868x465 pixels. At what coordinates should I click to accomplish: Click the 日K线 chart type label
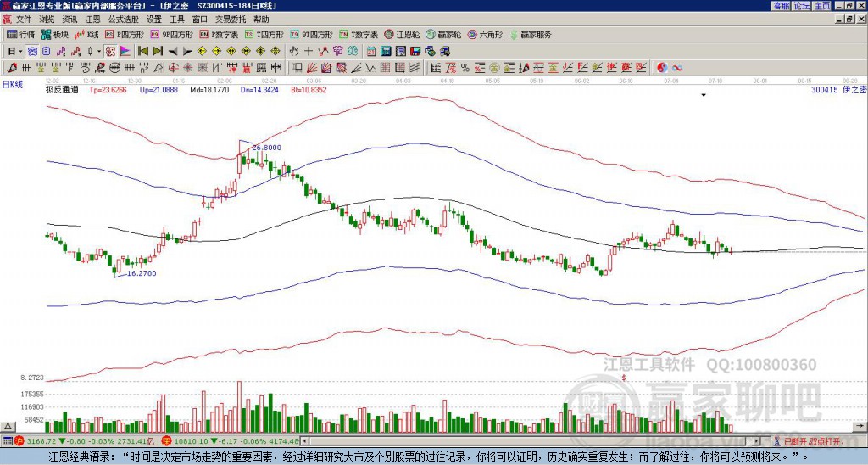pos(13,84)
